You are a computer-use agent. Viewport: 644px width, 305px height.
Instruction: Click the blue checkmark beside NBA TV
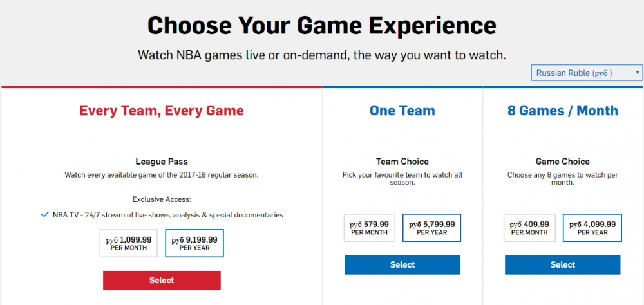click(44, 214)
